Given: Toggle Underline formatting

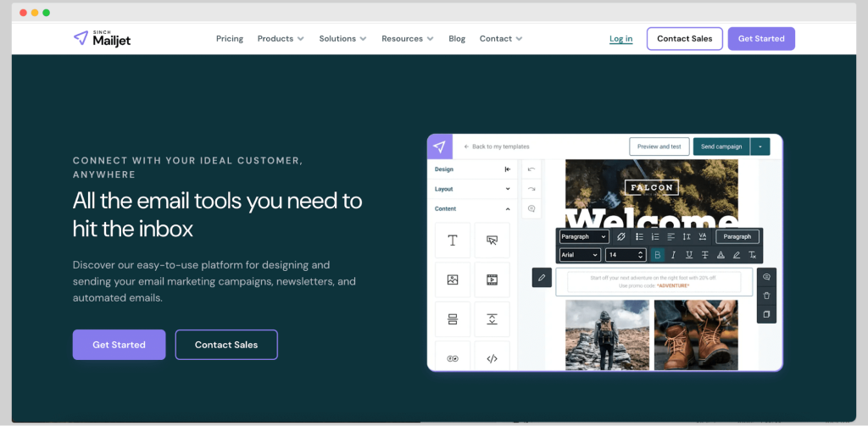Looking at the screenshot, I should [689, 255].
